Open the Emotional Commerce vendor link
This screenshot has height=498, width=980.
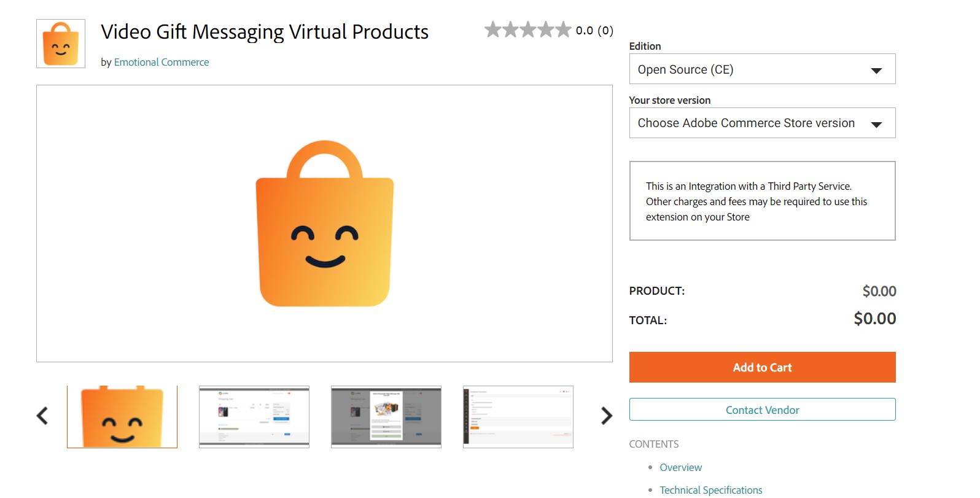click(x=161, y=62)
